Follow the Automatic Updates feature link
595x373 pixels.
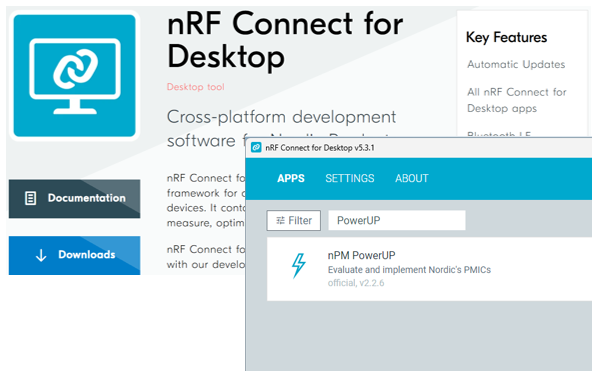516,65
